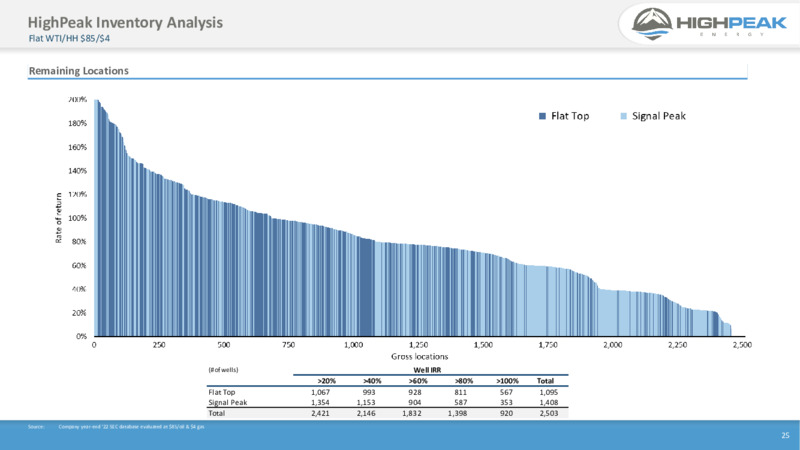
Task: Click the Total row value 1,832
Action: tap(412, 413)
